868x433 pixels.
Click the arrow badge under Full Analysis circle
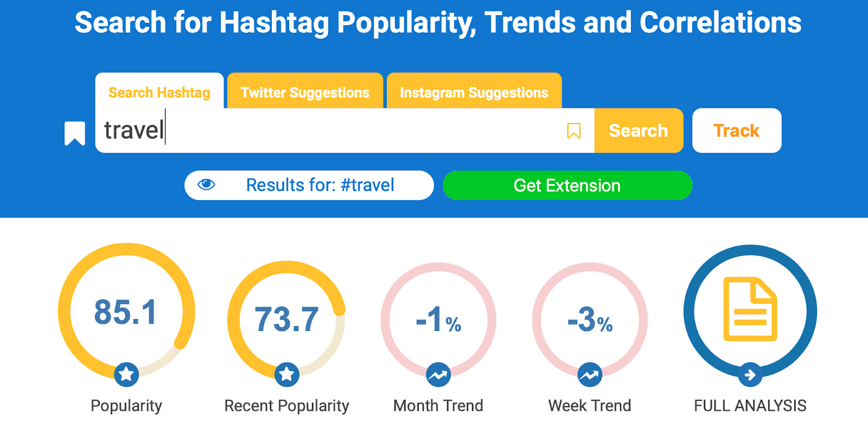[x=750, y=374]
